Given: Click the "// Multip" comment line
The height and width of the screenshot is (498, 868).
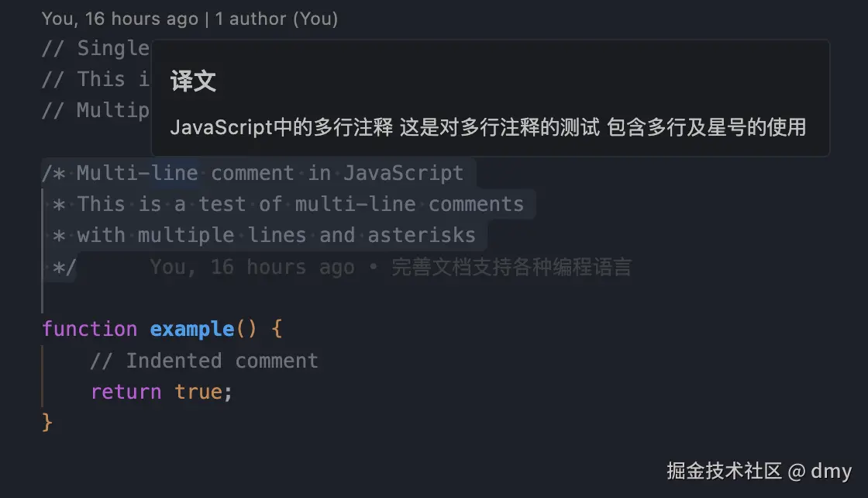Looking at the screenshot, I should pyautogui.click(x=95, y=110).
